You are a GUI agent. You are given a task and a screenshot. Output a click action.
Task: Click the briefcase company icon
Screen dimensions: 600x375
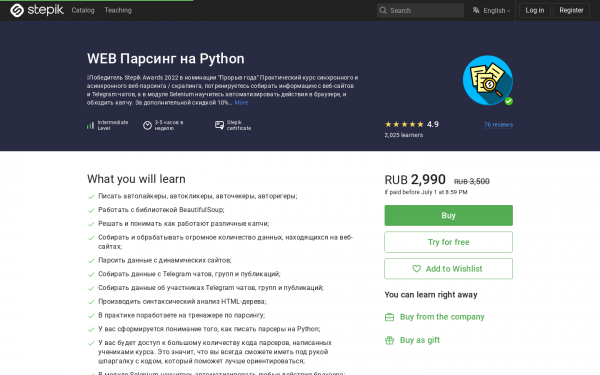point(389,317)
